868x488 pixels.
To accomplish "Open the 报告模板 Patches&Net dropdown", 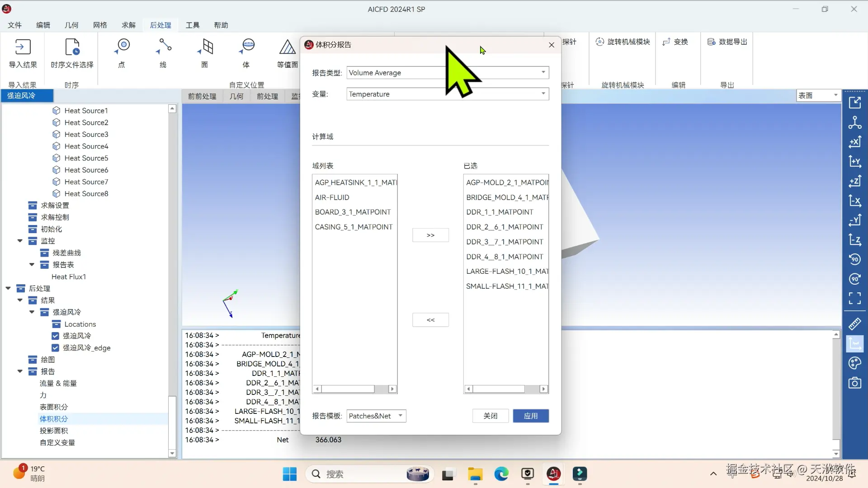I will (400, 416).
